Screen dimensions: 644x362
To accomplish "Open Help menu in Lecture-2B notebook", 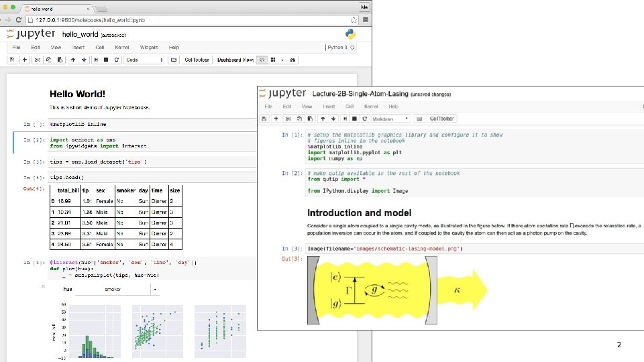I will [x=394, y=107].
